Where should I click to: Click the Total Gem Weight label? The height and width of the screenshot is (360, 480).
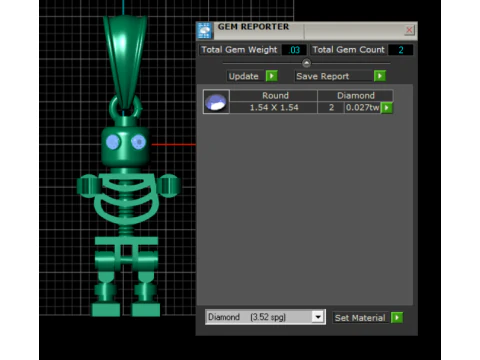click(239, 50)
